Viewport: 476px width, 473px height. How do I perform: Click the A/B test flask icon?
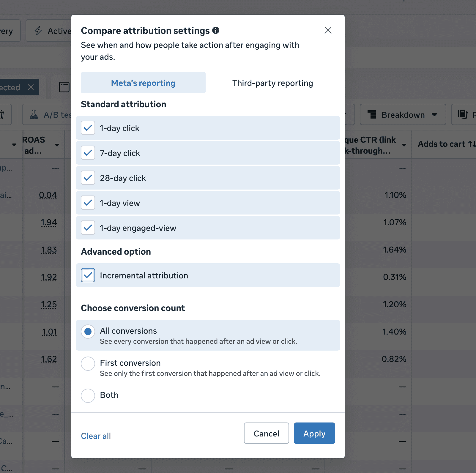pos(34,114)
